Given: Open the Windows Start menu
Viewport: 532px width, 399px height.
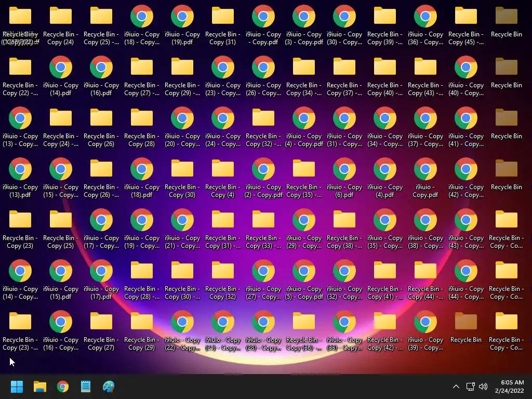Looking at the screenshot, I should [x=17, y=387].
